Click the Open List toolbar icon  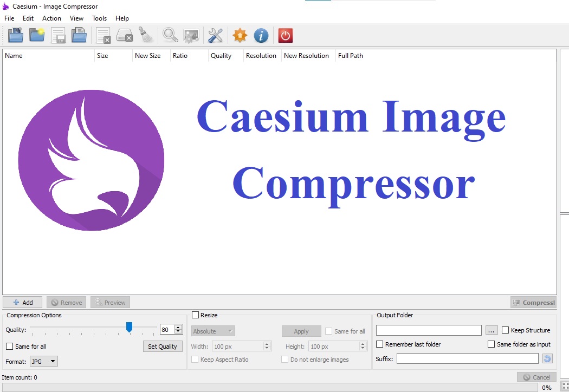(79, 35)
